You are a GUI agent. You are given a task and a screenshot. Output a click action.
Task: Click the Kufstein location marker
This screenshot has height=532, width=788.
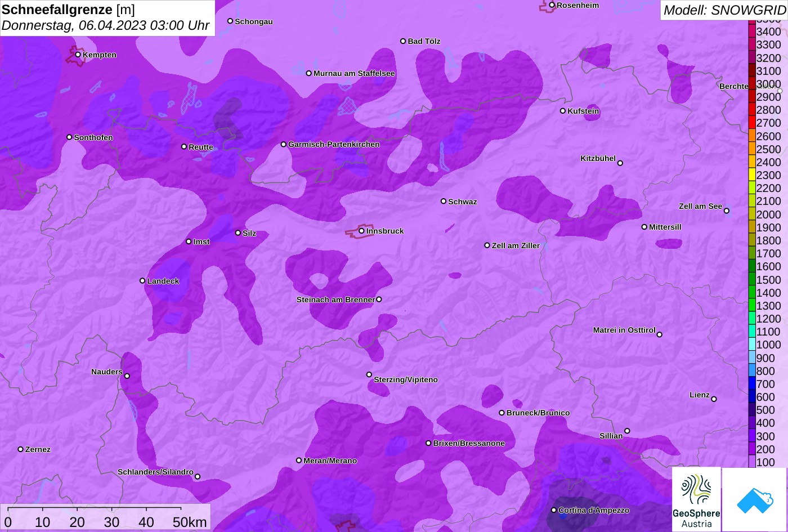(x=563, y=111)
